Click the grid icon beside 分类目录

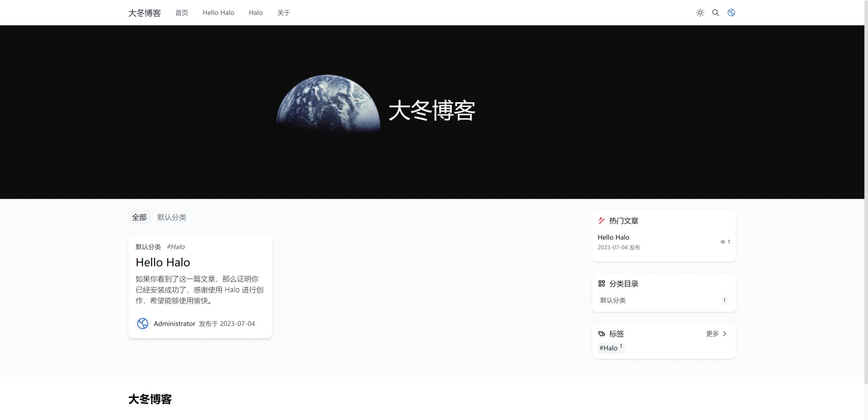(x=601, y=283)
